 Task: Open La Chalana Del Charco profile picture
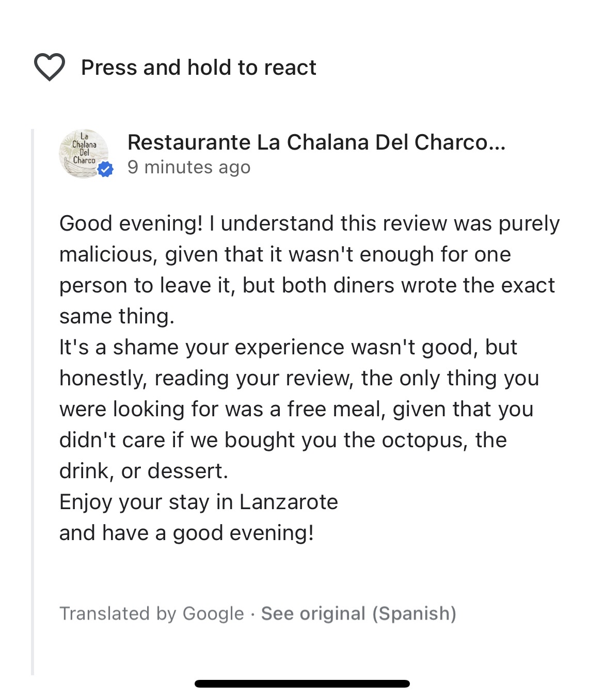pos(84,153)
